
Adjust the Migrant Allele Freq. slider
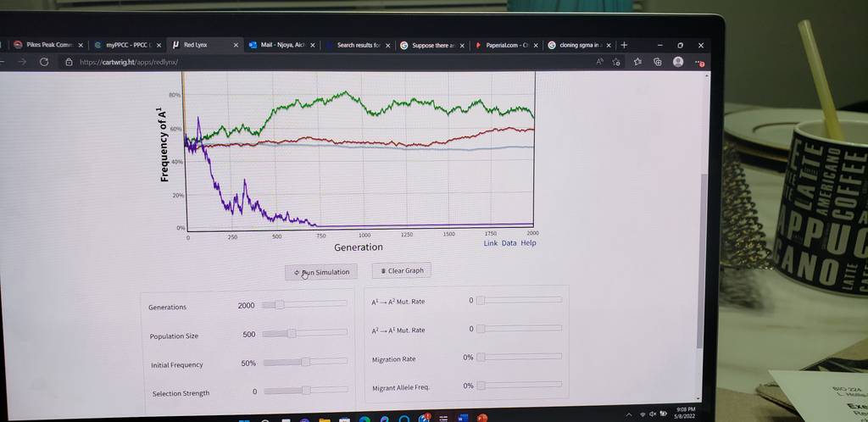tap(520, 385)
